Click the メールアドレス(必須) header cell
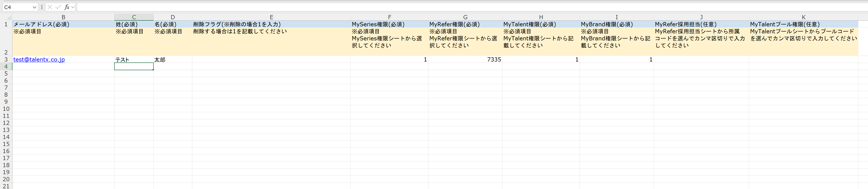Viewport: 868px width, 189px height. [x=63, y=24]
